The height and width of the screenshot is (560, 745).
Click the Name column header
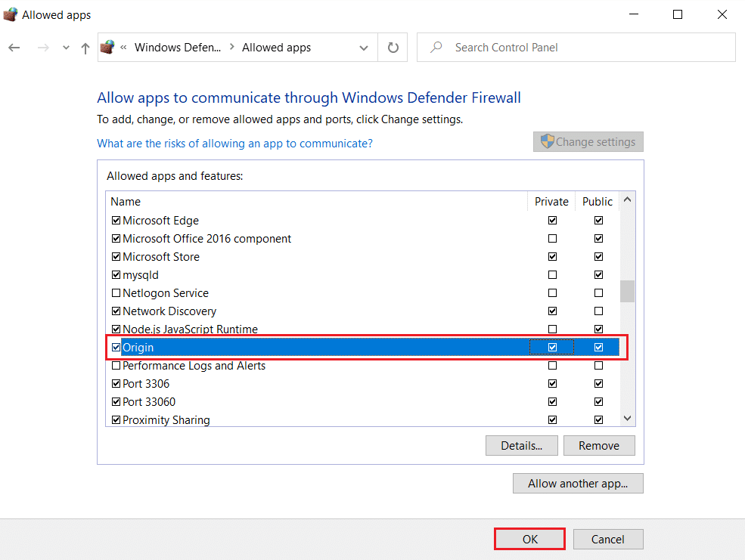click(316, 202)
